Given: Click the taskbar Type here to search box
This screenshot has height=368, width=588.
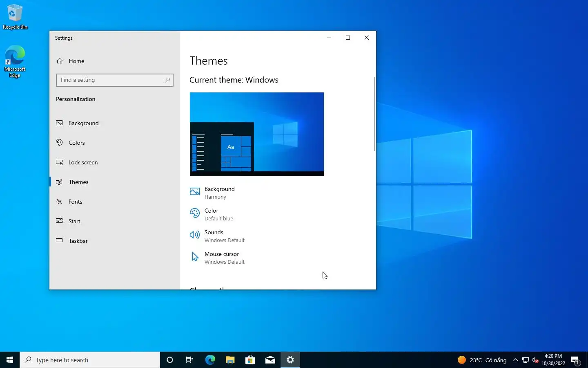Looking at the screenshot, I should (x=90, y=360).
